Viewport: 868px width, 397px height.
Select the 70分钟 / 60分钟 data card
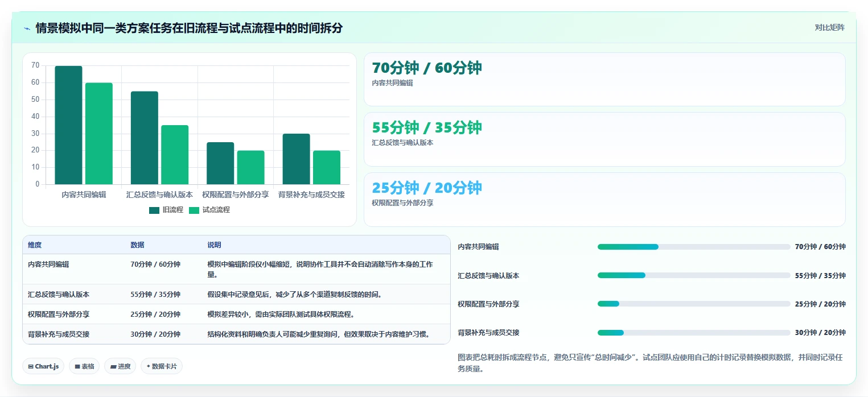604,80
